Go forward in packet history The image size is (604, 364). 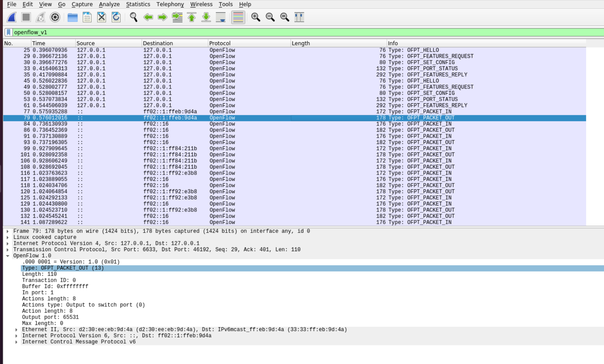point(162,17)
